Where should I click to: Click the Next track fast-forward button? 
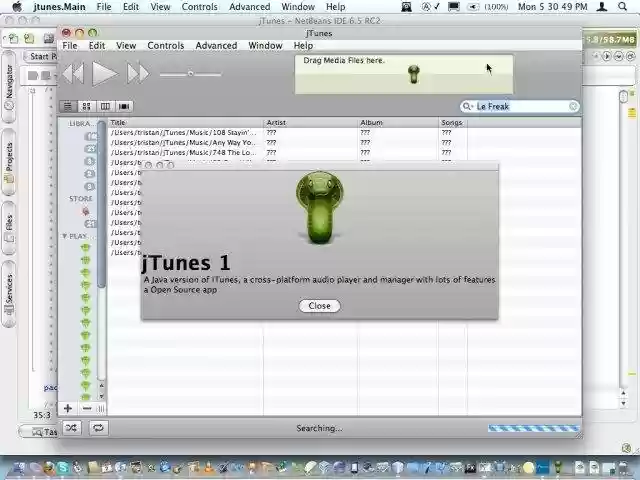138,74
